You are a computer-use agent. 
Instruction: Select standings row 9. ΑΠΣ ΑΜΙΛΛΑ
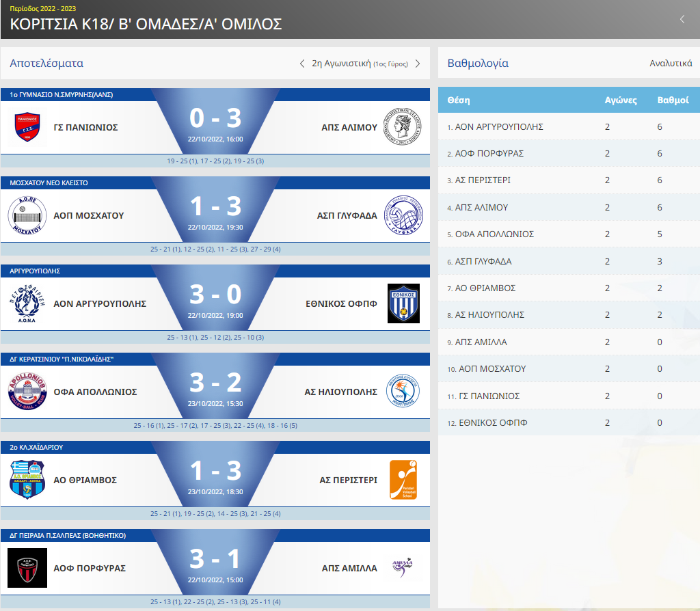coord(569,342)
